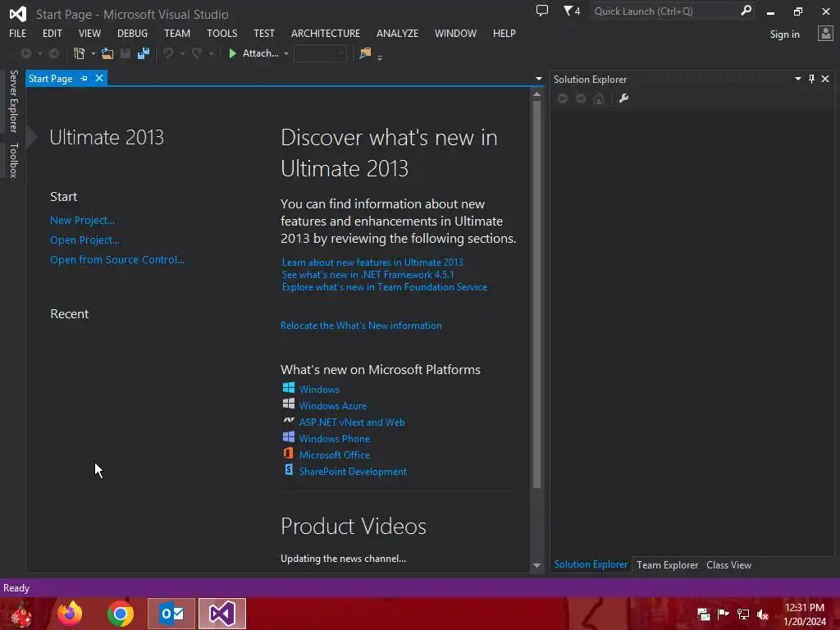
Task: Click the Navigate Backward toolbar arrow
Action: tap(25, 53)
